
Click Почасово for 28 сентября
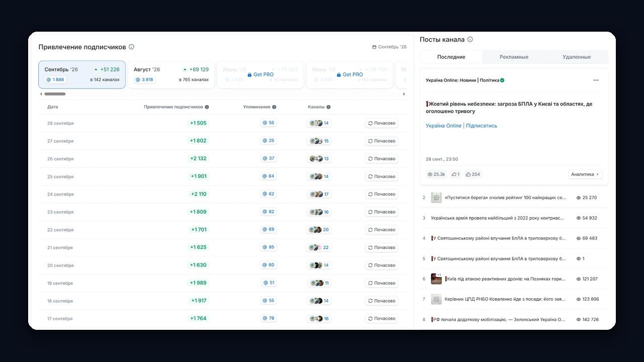[382, 123]
